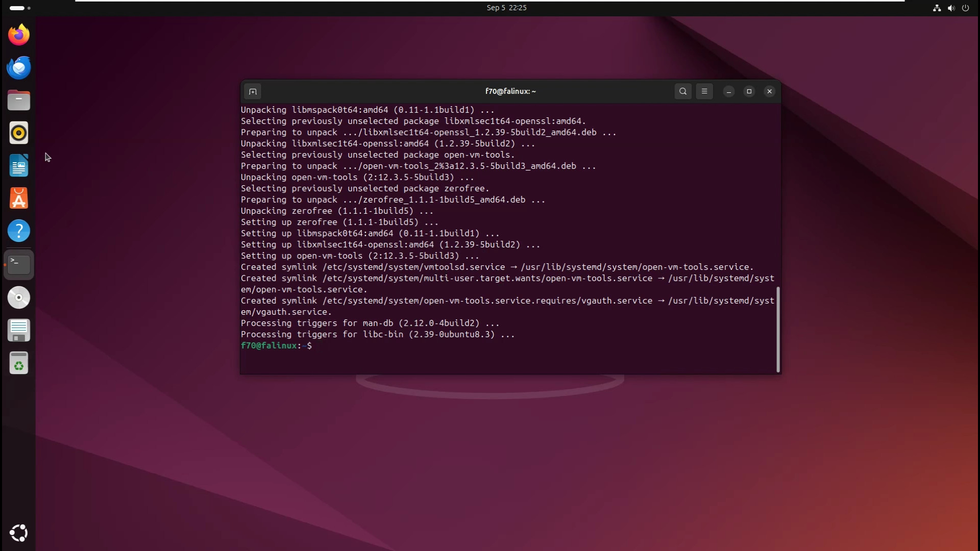
Task: Open a new terminal tab
Action: (253, 91)
